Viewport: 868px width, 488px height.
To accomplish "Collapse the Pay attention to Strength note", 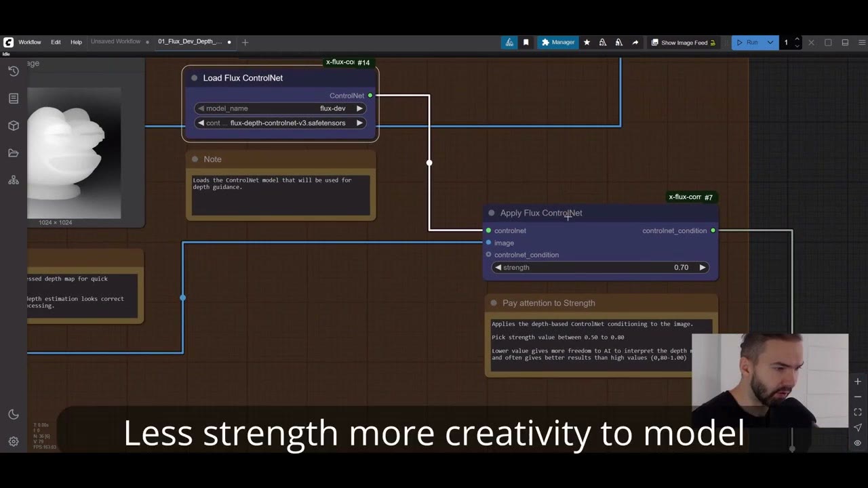I will point(494,303).
